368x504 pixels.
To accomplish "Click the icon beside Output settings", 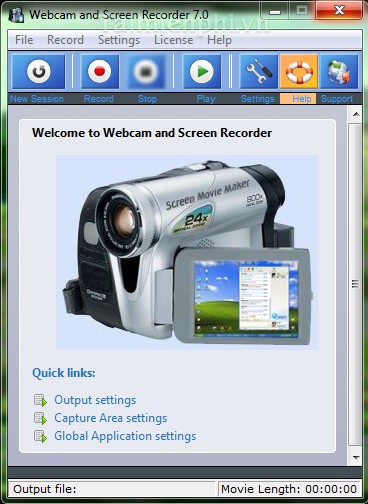I will click(41, 400).
